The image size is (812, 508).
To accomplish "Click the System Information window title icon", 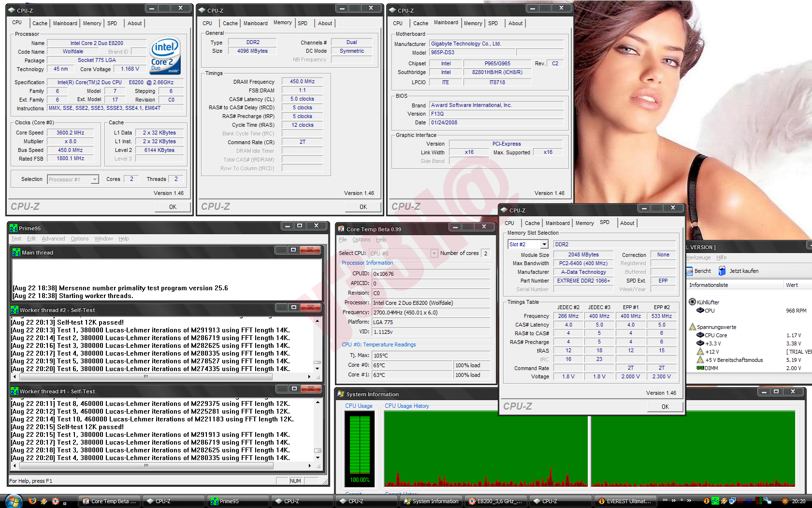I will coord(341,394).
